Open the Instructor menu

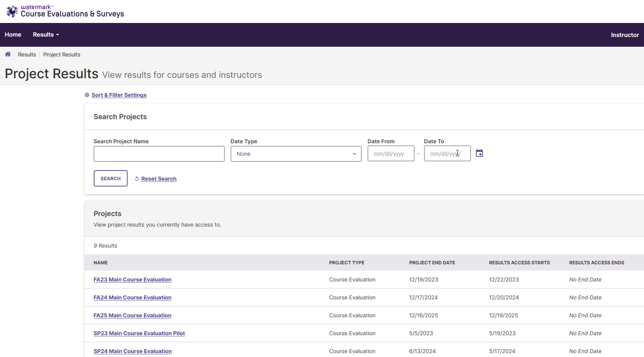(625, 35)
